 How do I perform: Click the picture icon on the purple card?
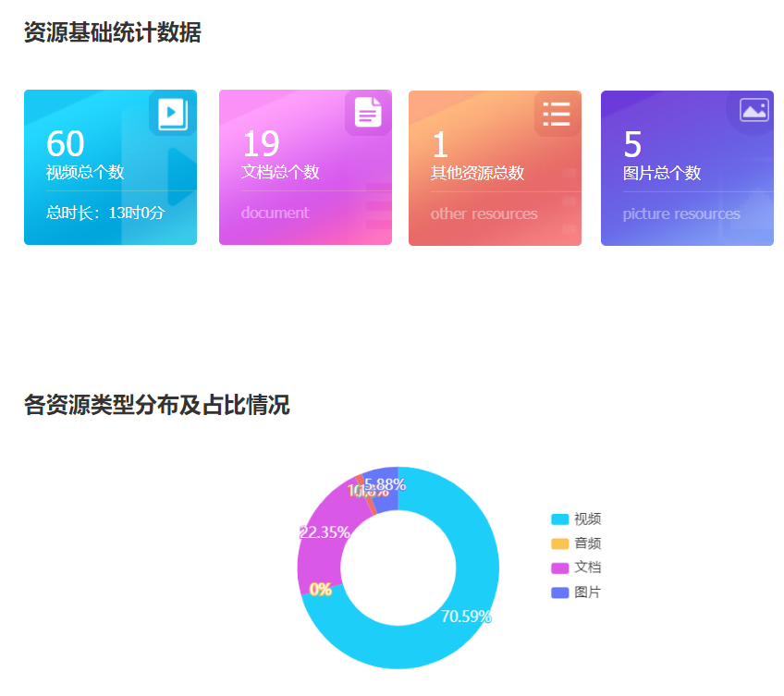tap(753, 109)
